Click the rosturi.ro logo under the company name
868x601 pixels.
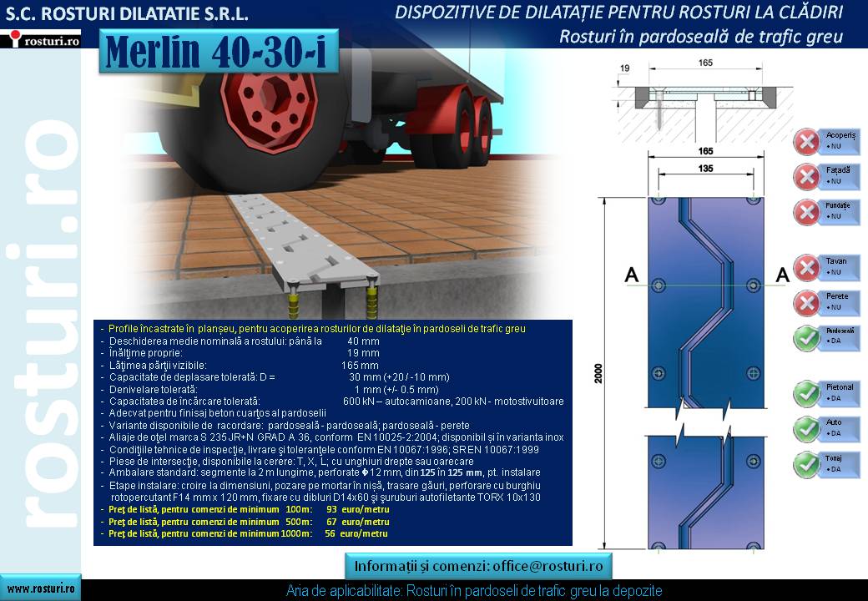tap(41, 39)
